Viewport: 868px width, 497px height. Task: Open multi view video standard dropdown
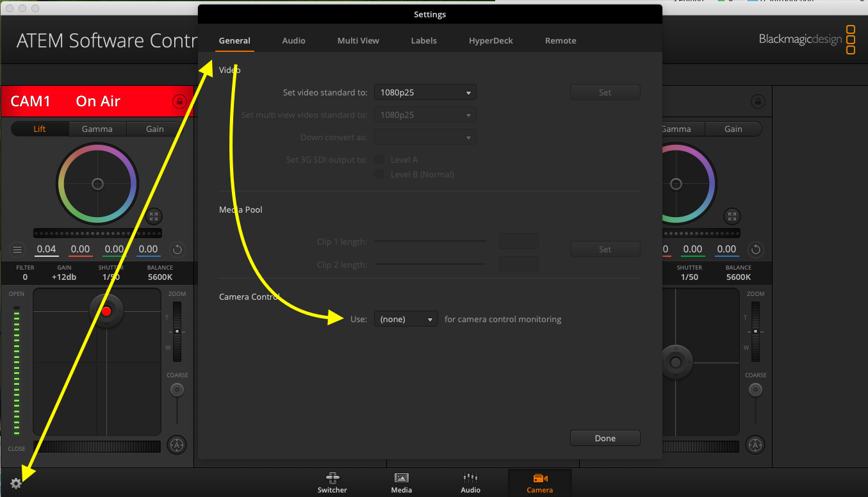[425, 115]
